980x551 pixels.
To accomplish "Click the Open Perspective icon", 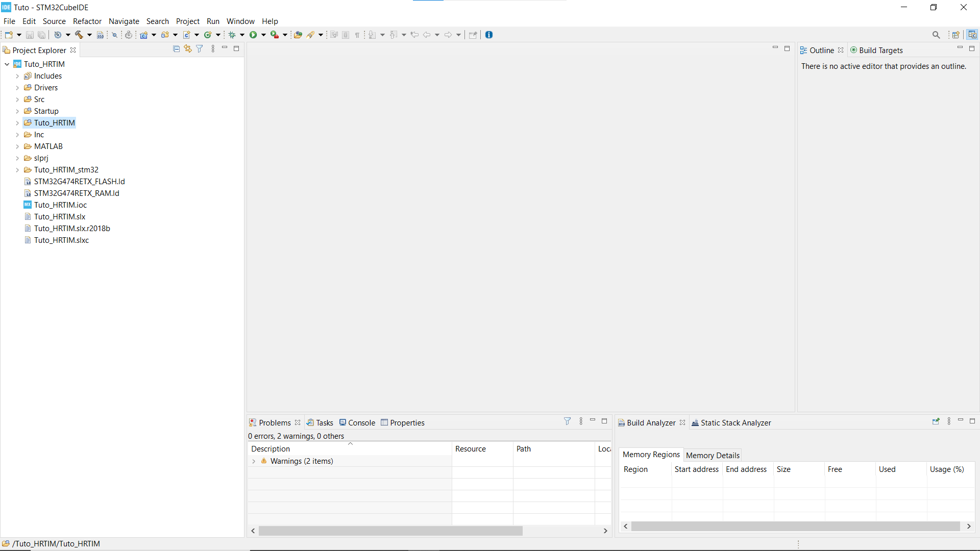I will (956, 35).
